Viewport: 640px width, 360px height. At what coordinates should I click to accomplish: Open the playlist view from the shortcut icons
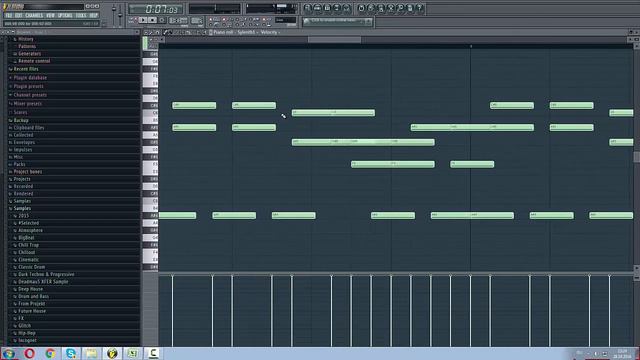tap(307, 8)
